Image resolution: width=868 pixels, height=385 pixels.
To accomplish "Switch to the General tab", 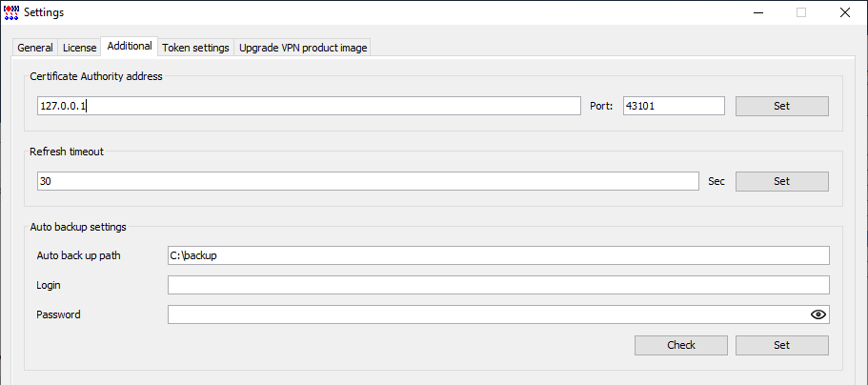I will [35, 48].
